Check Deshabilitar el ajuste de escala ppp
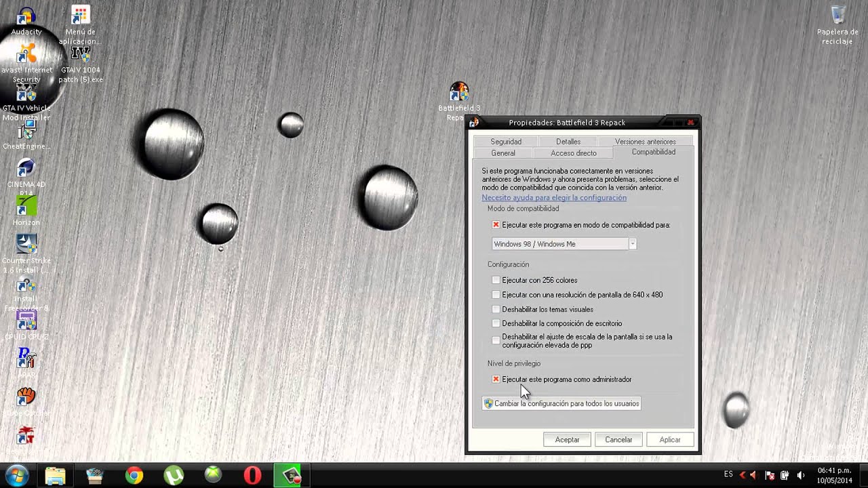 tap(496, 340)
